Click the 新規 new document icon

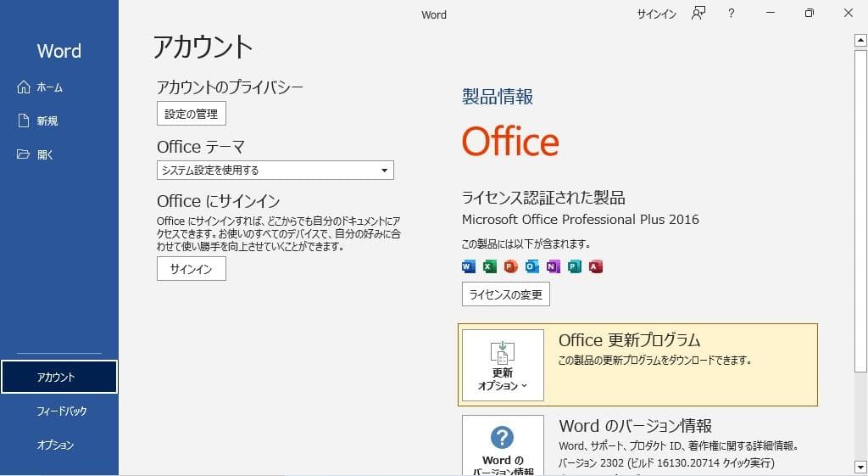click(23, 120)
